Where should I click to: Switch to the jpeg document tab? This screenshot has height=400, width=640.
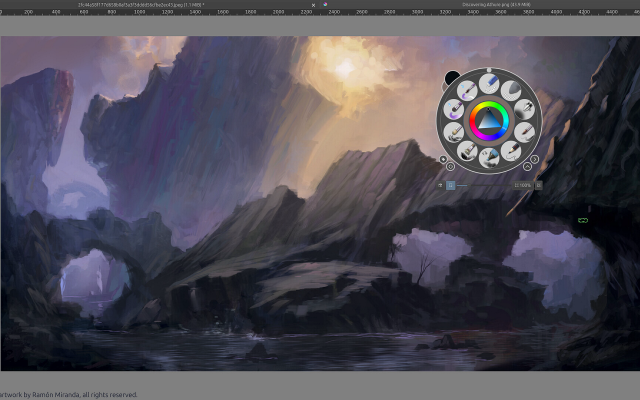click(141, 5)
